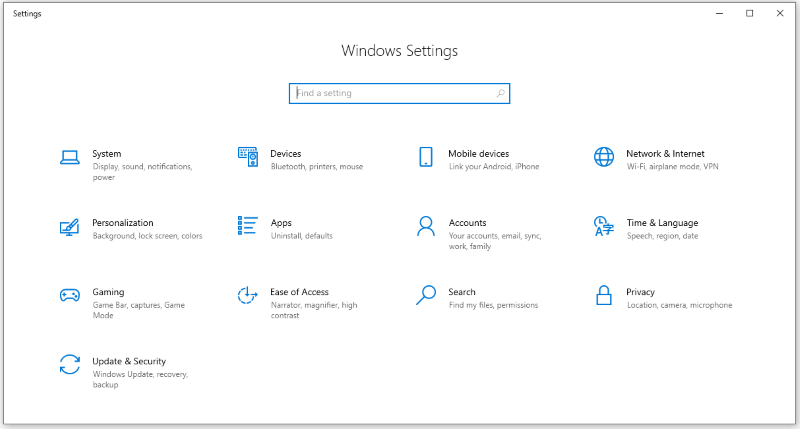Viewport: 800px width, 429px height.
Task: Open the Mobile devices phone icon
Action: 426,157
